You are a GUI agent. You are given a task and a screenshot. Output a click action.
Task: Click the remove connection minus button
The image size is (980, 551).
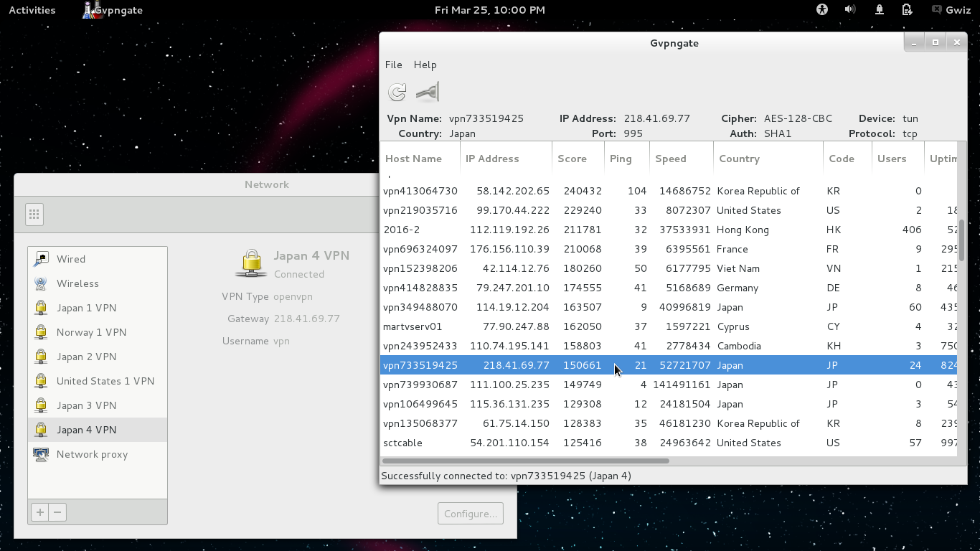(x=57, y=512)
